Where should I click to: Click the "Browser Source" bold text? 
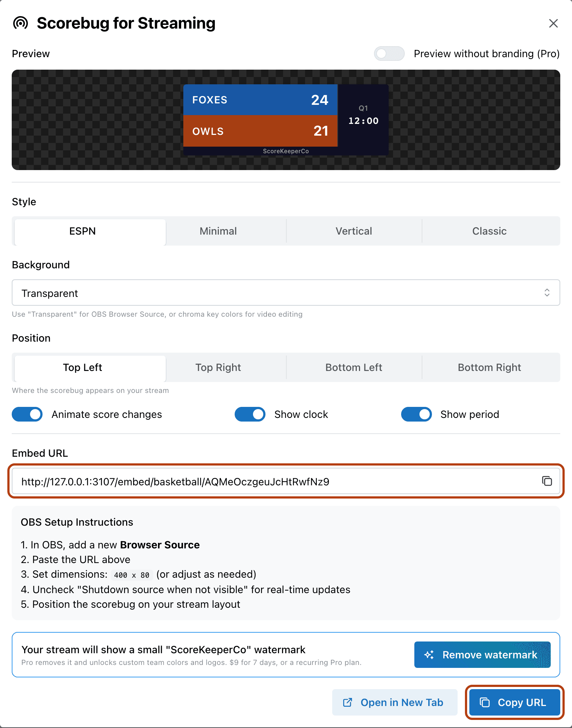(160, 545)
